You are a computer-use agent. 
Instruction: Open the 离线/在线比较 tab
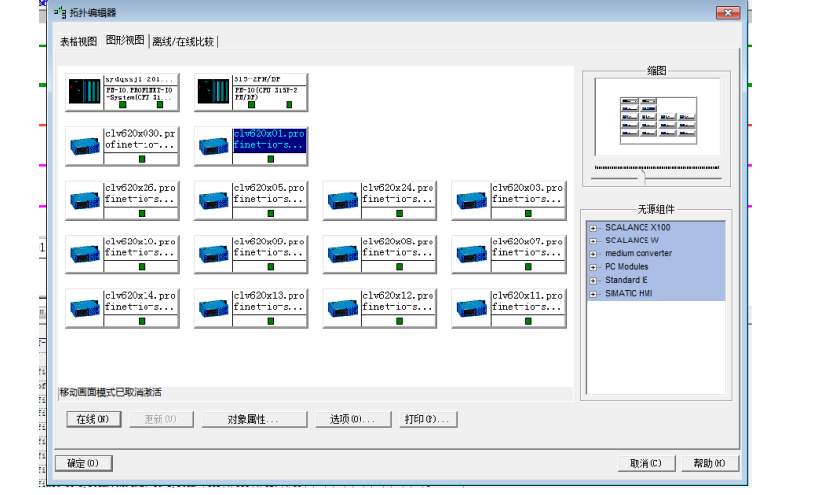click(183, 41)
